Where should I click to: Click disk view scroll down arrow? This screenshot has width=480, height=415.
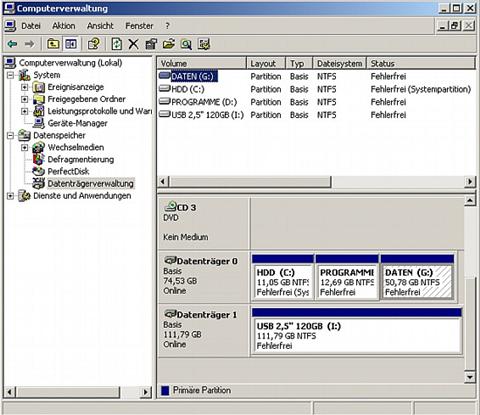pyautogui.click(x=470, y=377)
